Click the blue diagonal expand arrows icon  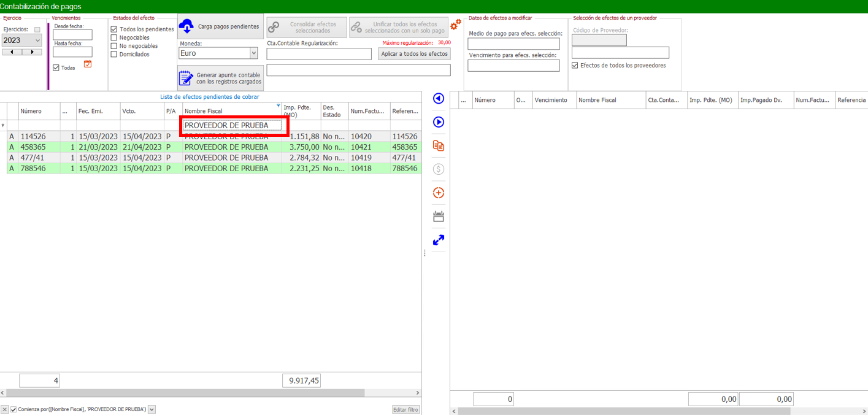click(x=438, y=241)
